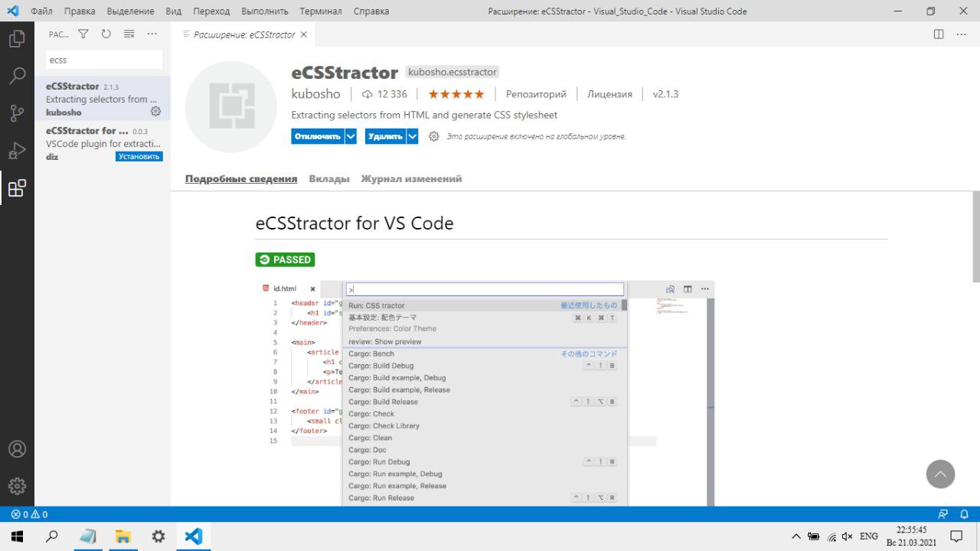Switch to the Подробные сведения tab
Screen dimensions: 980x551
coord(241,178)
